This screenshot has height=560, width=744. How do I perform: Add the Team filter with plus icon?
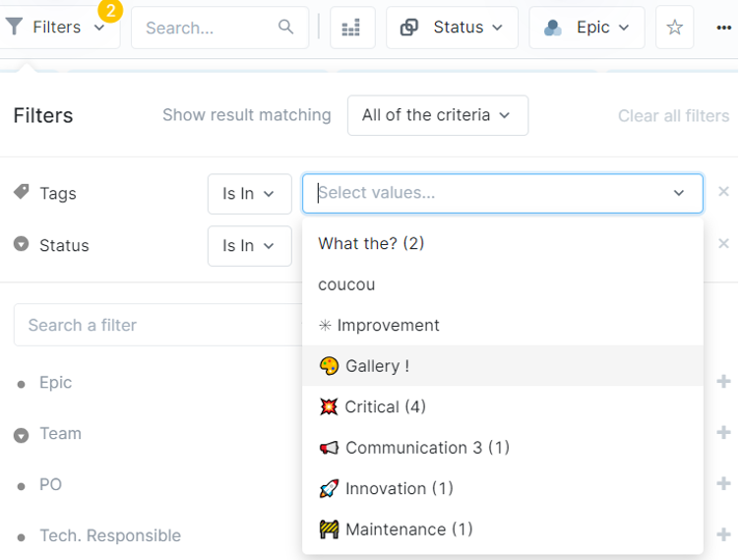pyautogui.click(x=723, y=433)
